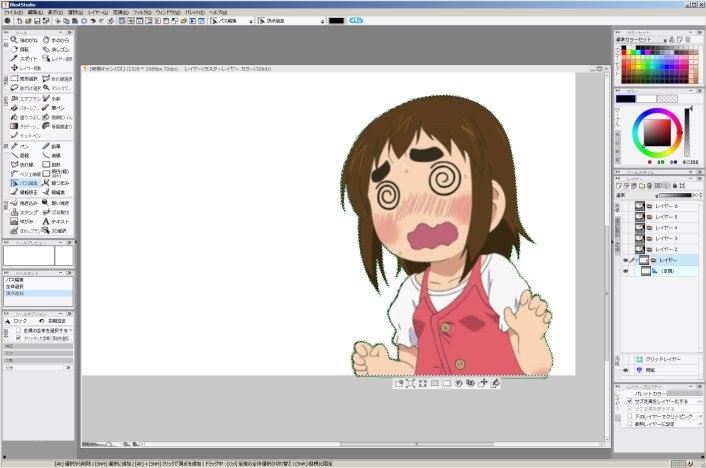706x468 pixels.
Task: Select the Layer Move (レイヤー移動) tool
Action: pyautogui.click(x=26, y=68)
